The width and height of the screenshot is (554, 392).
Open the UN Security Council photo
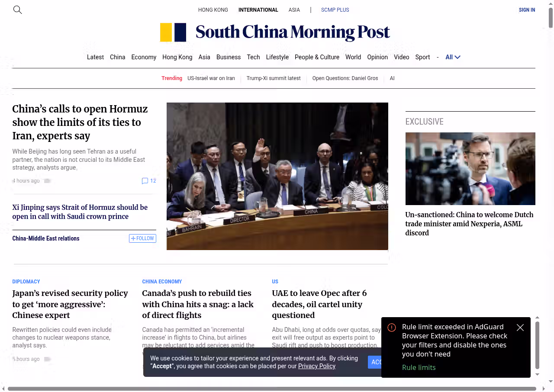277,176
